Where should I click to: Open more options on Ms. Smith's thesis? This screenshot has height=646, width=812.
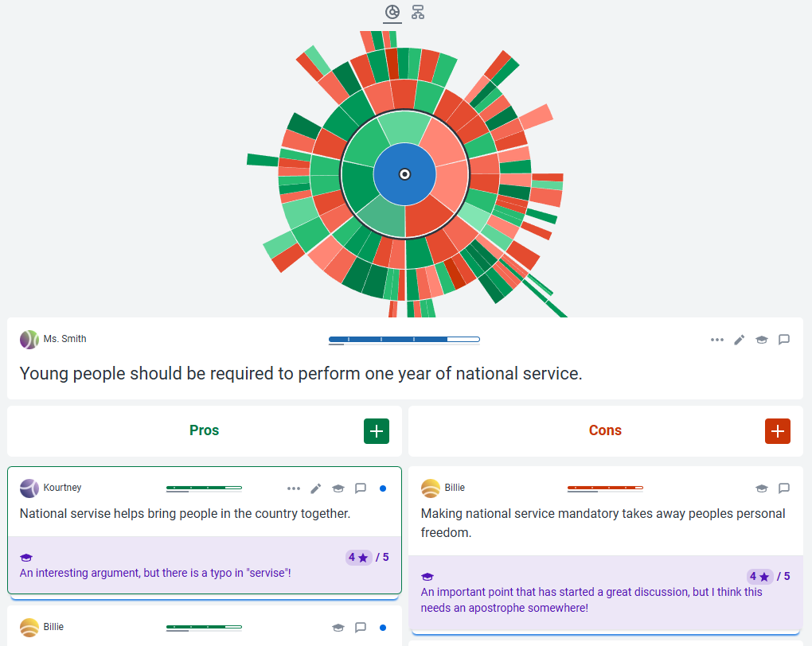tap(717, 340)
